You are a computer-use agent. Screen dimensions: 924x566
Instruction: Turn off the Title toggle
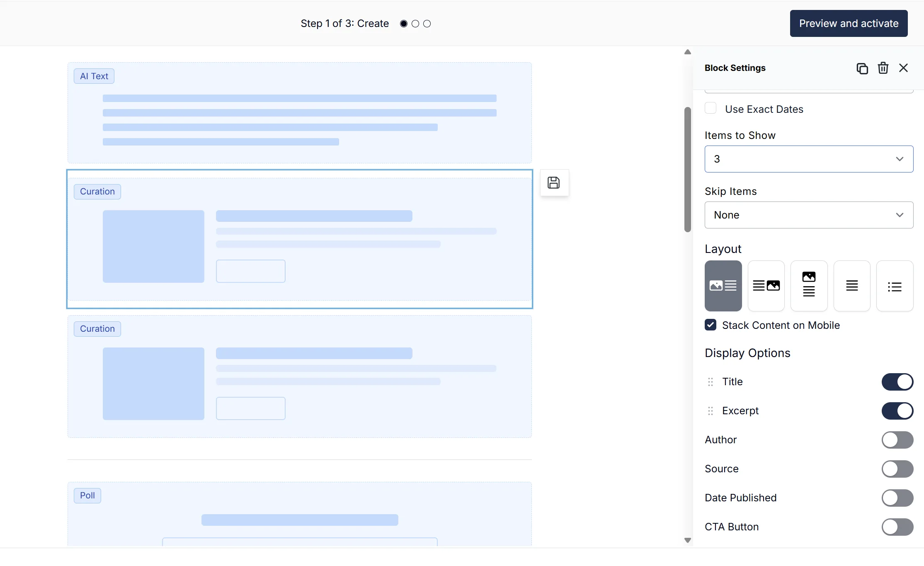click(897, 382)
